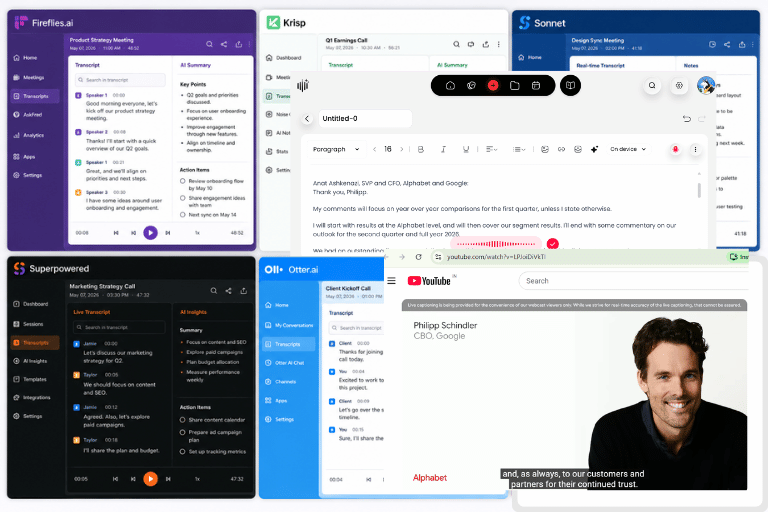Viewport: 768px width, 512px height.
Task: Click the share icon in Fireflies.ai header
Action: 224,44
